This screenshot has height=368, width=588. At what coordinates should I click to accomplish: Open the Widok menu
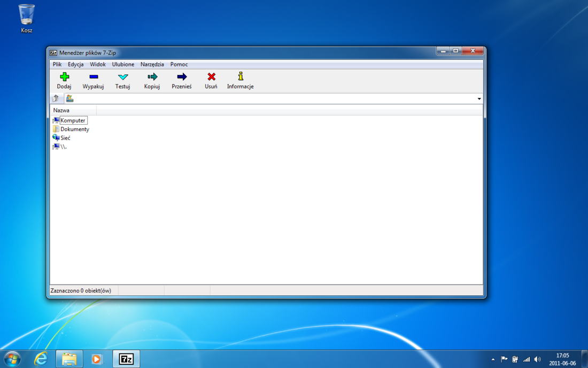97,65
